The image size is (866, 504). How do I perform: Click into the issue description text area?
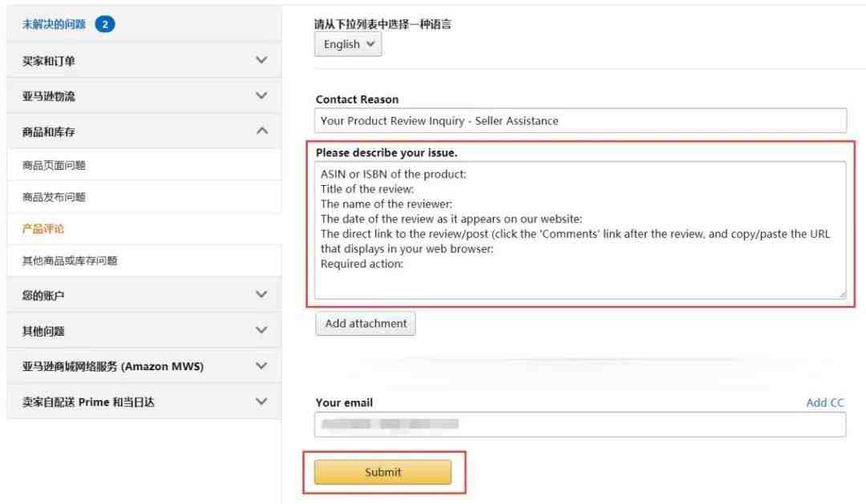pyautogui.click(x=581, y=230)
